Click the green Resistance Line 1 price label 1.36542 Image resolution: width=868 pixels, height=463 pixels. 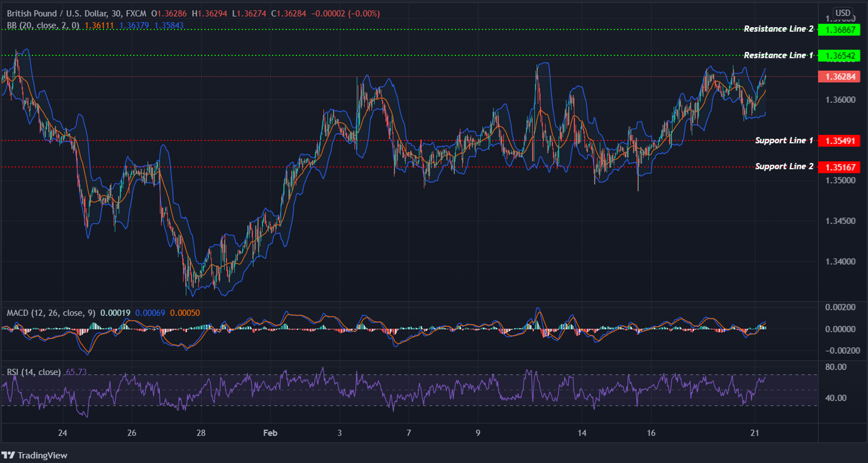coord(839,56)
